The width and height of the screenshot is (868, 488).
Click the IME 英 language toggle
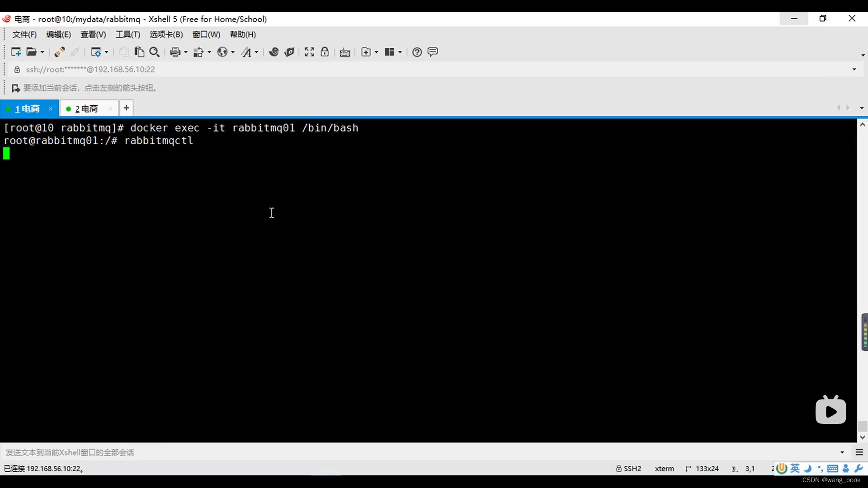coord(795,469)
